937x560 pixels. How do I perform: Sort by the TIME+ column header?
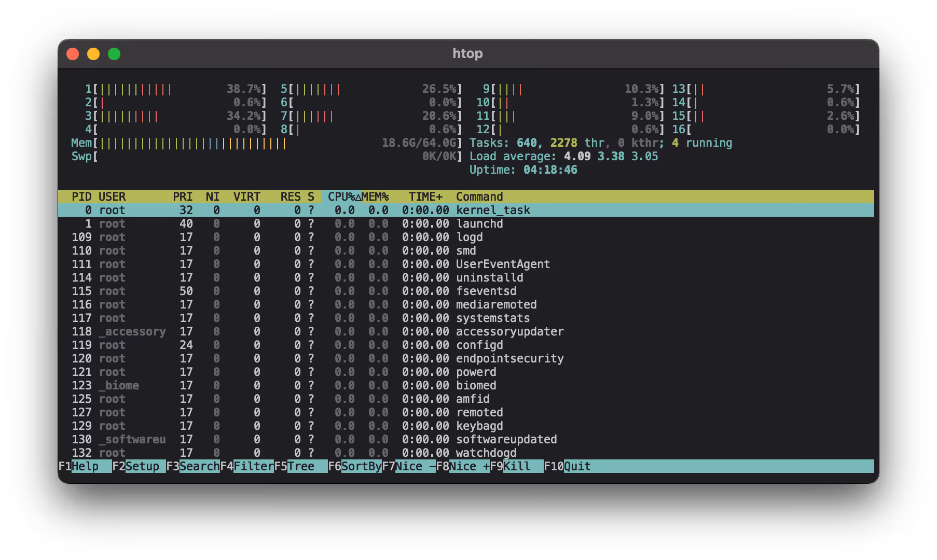(x=425, y=197)
